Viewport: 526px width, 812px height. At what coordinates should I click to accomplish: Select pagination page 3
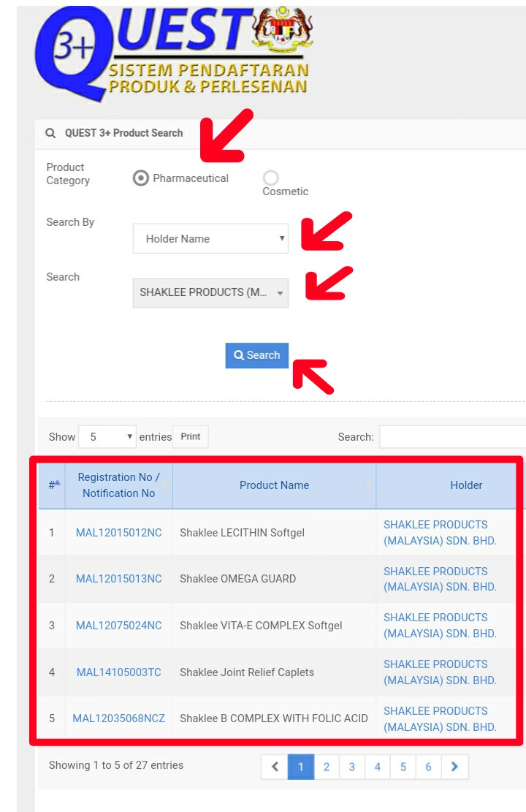pyautogui.click(x=351, y=767)
